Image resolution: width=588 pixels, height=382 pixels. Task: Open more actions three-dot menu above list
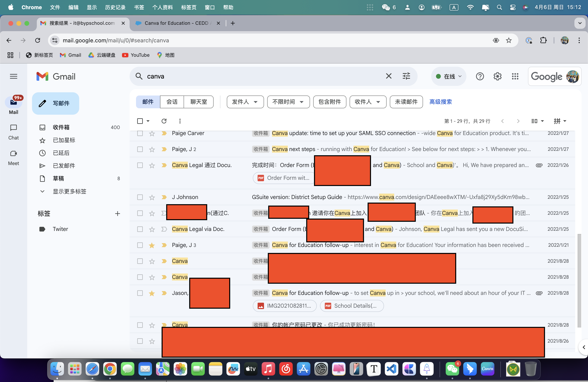pos(180,121)
